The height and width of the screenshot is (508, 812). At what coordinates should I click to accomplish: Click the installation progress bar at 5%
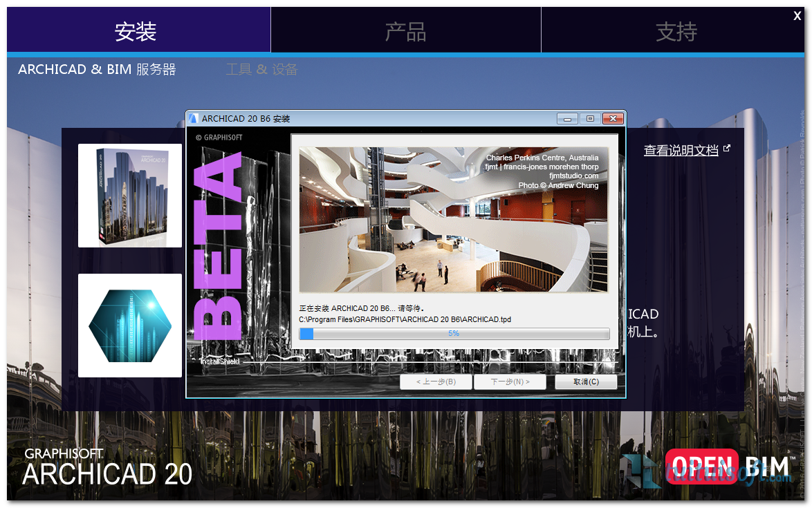pyautogui.click(x=454, y=334)
